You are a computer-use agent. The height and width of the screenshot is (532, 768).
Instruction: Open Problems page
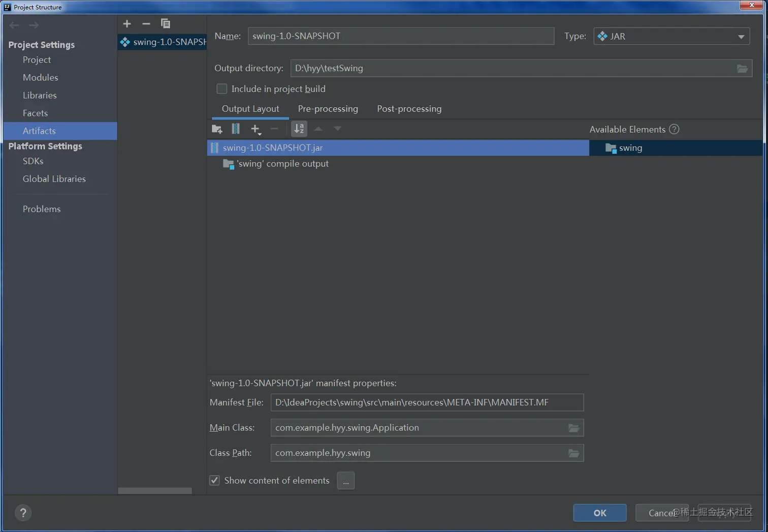pyautogui.click(x=42, y=209)
